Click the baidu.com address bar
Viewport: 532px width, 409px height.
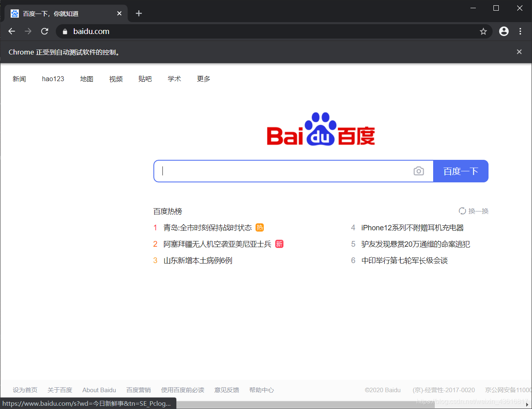coord(274,32)
